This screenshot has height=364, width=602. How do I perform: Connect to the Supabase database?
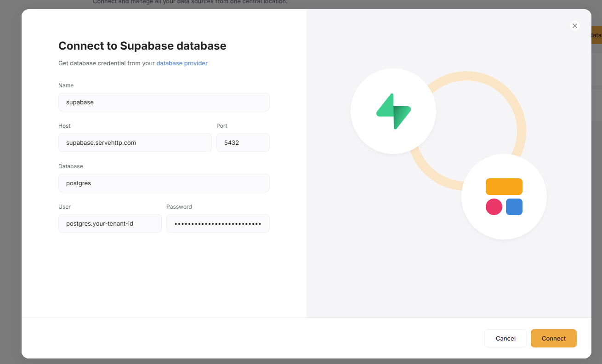tap(554, 338)
